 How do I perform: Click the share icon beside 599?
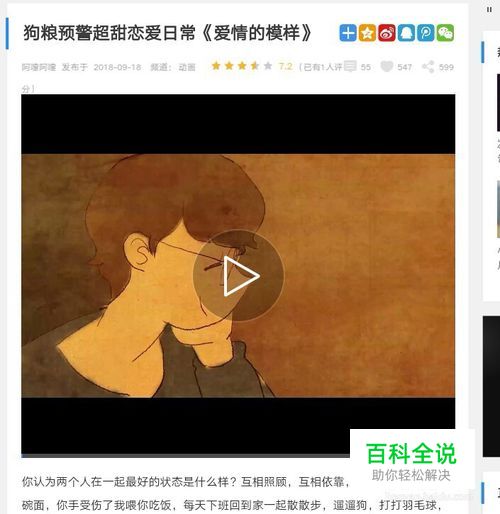tap(428, 67)
